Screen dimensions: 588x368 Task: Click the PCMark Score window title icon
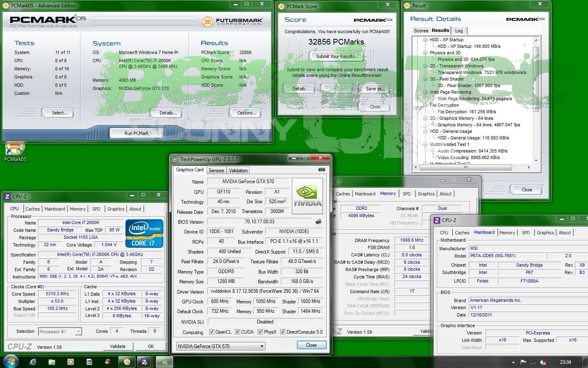click(282, 7)
